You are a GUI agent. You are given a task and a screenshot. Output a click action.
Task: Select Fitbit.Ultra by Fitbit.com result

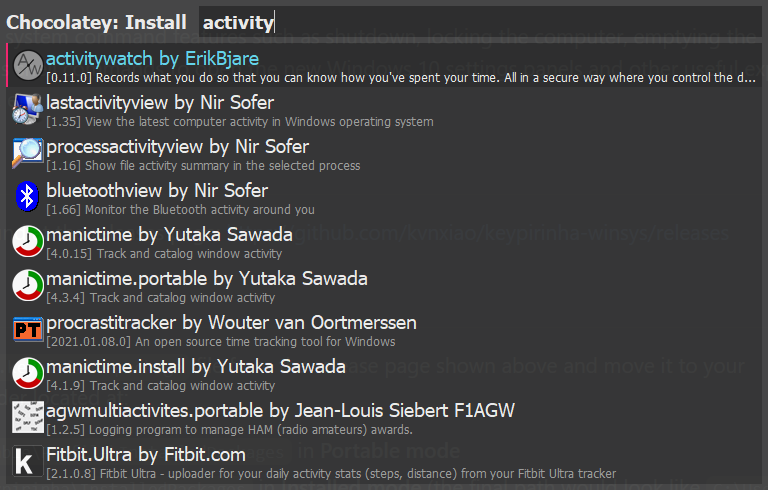[384, 461]
